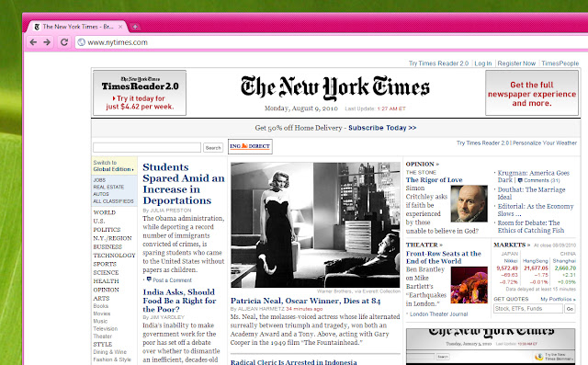
Task: Open ALL CLASSIFIEDS link
Action: [x=113, y=201]
